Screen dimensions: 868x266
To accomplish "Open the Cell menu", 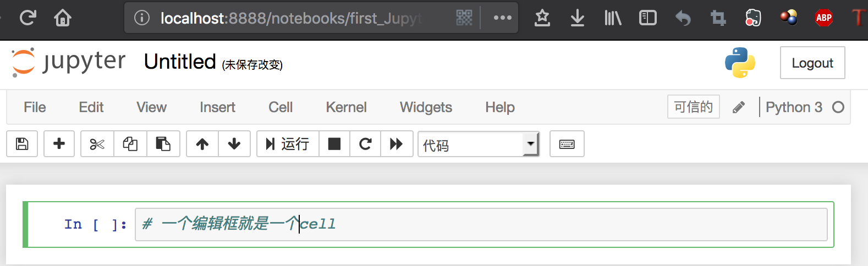I will pos(281,107).
